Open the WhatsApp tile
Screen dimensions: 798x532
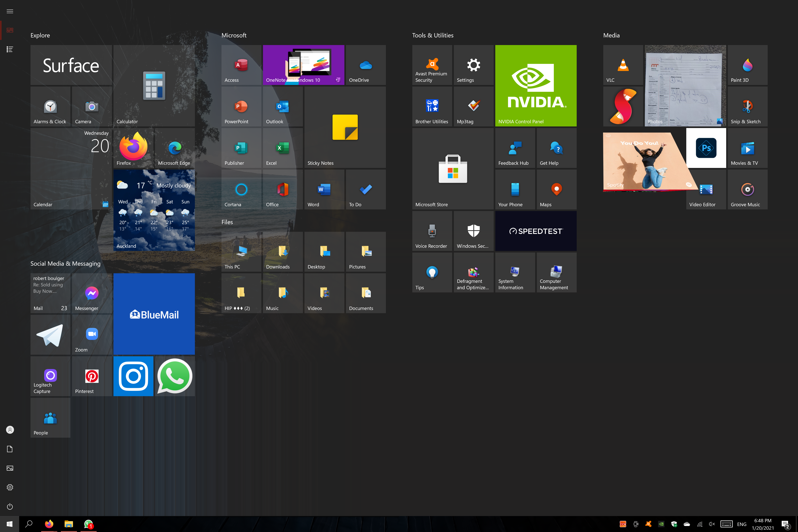(175, 376)
